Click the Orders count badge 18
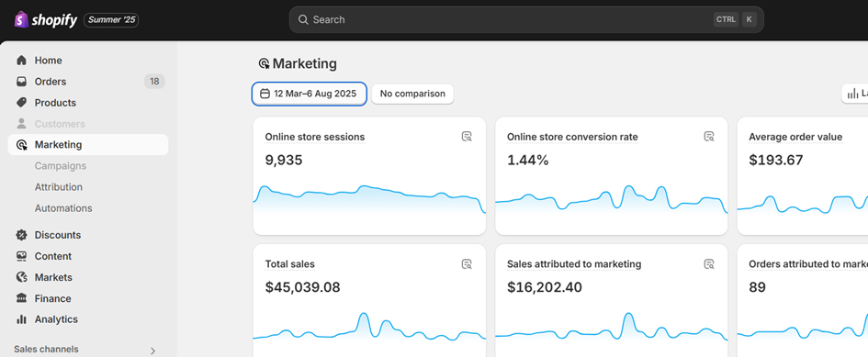The image size is (868, 357). pos(154,82)
